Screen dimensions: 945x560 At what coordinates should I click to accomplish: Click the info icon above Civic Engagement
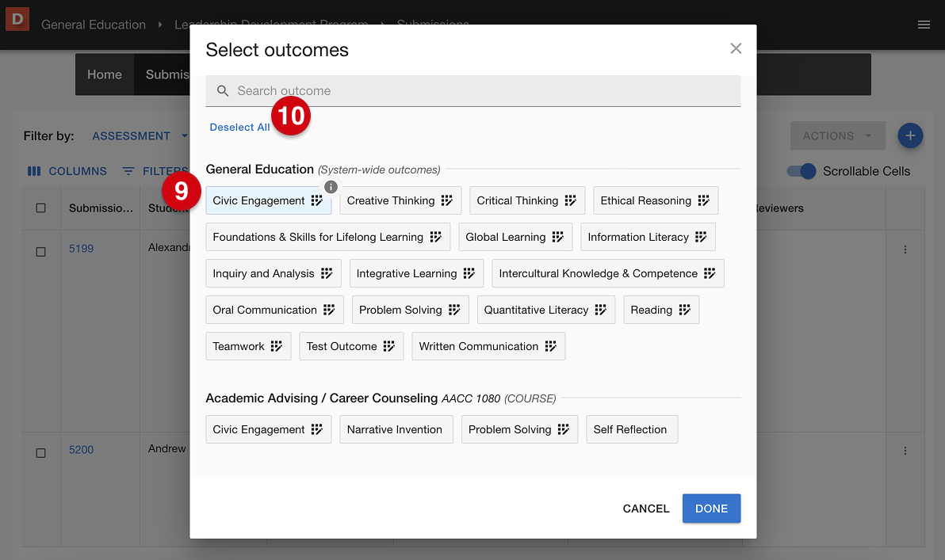(331, 187)
